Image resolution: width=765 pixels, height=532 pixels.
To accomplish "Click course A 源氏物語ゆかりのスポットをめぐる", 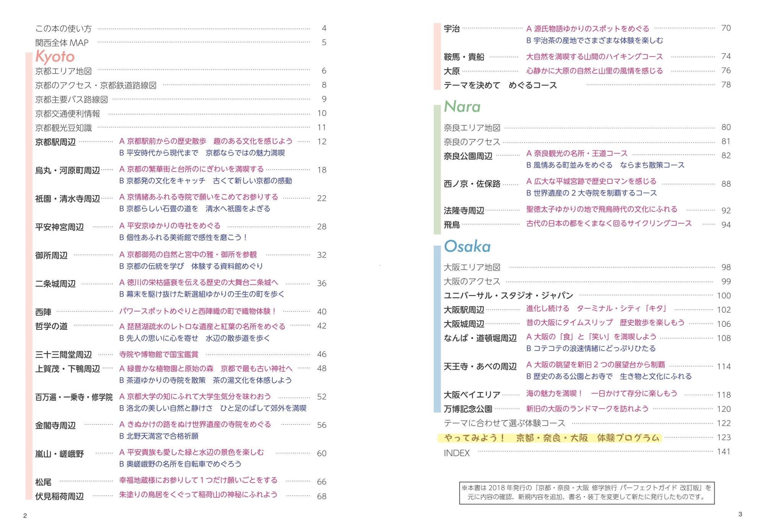I will pyautogui.click(x=588, y=29).
